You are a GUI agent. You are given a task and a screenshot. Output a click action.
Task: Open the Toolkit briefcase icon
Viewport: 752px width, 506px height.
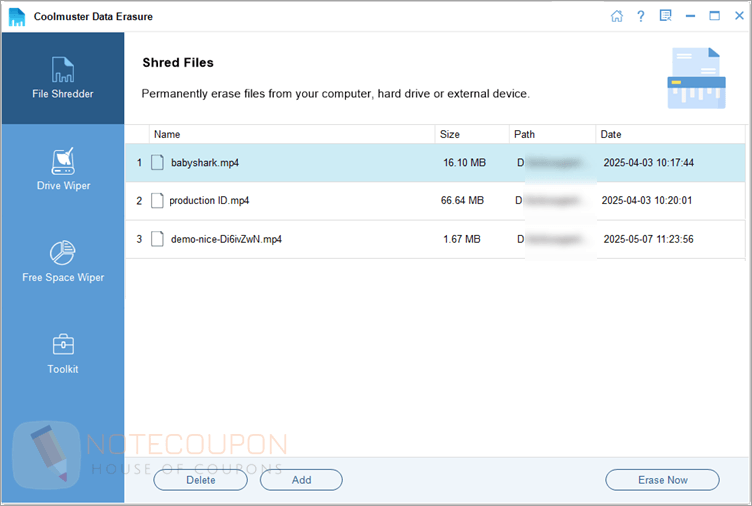tap(63, 344)
